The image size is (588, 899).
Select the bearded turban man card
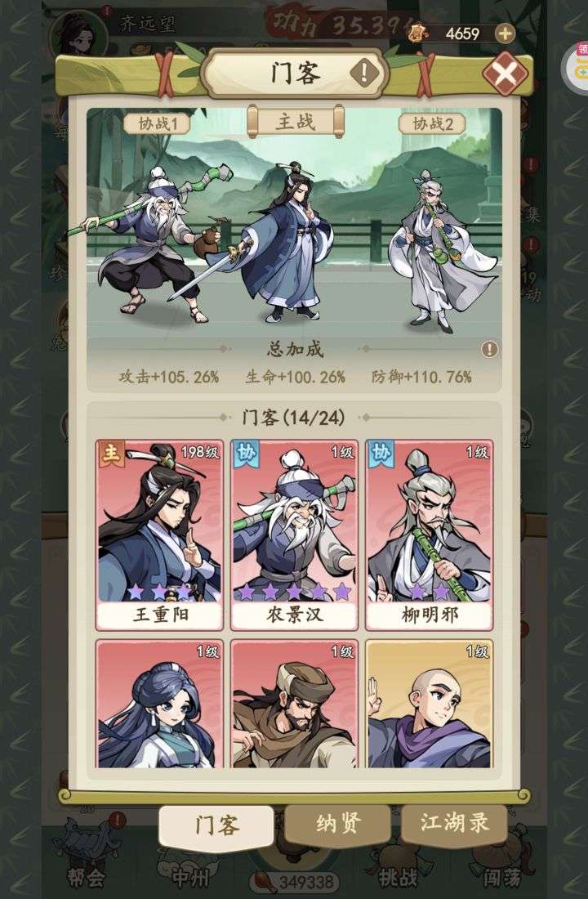coord(294,704)
